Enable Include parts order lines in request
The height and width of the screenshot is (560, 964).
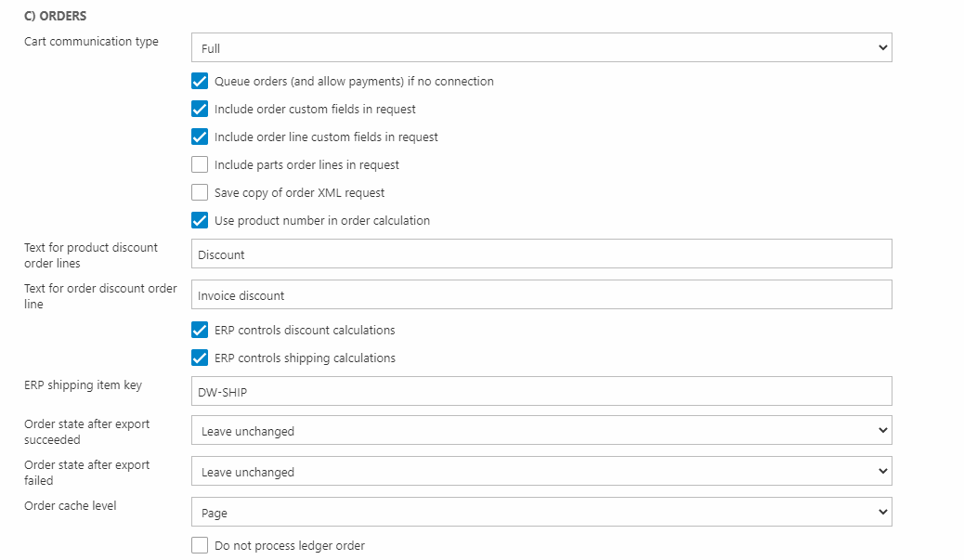(x=200, y=165)
